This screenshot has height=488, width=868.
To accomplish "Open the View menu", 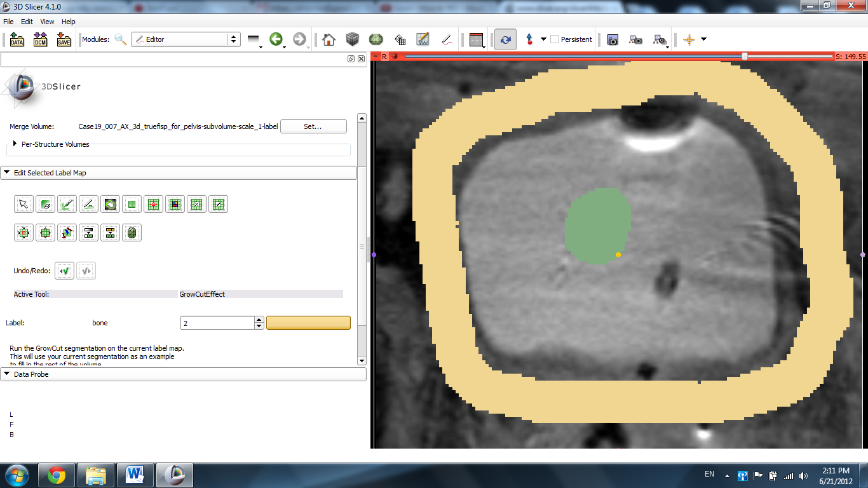I will pos(47,22).
